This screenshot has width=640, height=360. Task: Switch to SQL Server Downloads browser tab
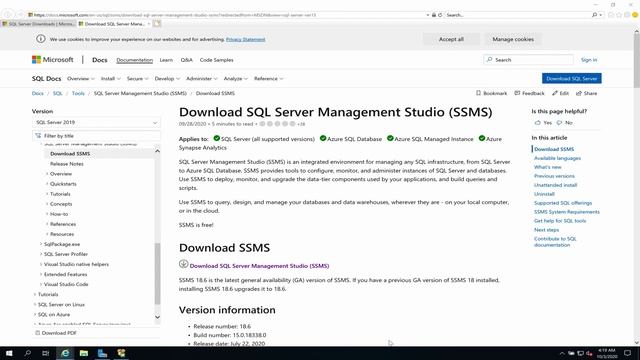(x=39, y=24)
